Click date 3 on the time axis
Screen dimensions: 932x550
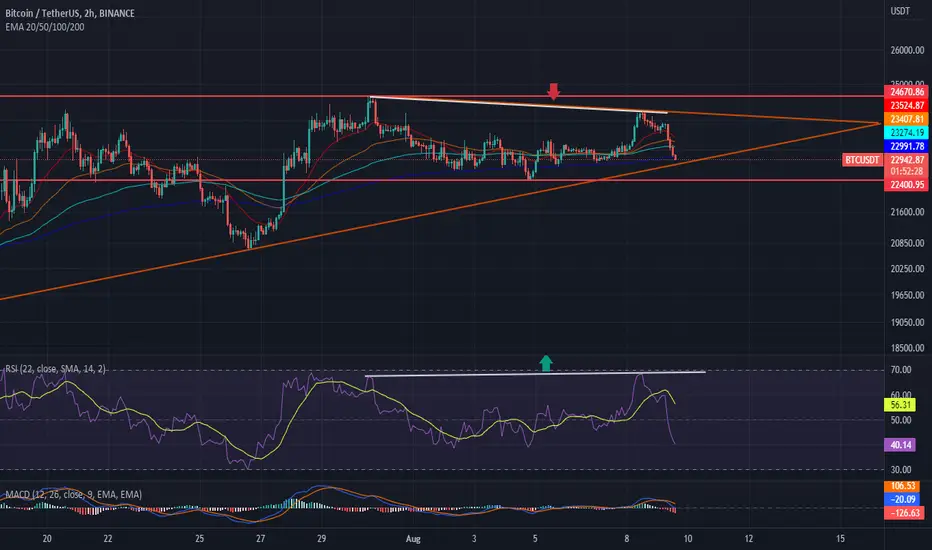pos(474,539)
